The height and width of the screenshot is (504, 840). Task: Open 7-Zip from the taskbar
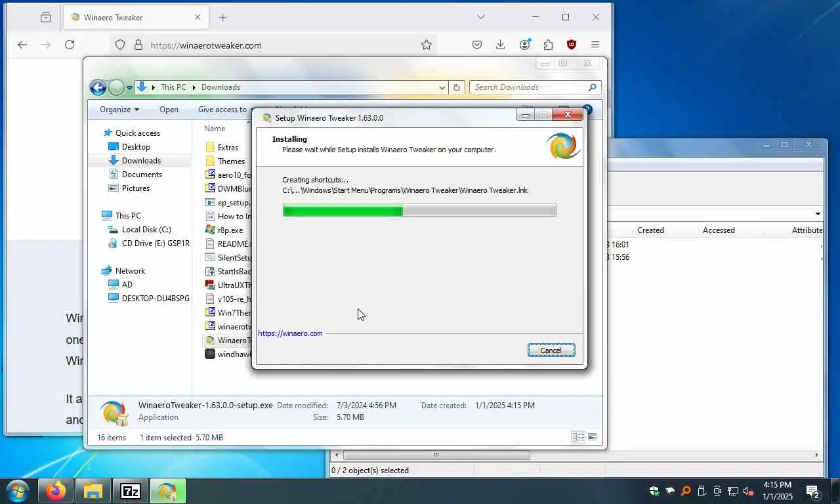pos(131,492)
